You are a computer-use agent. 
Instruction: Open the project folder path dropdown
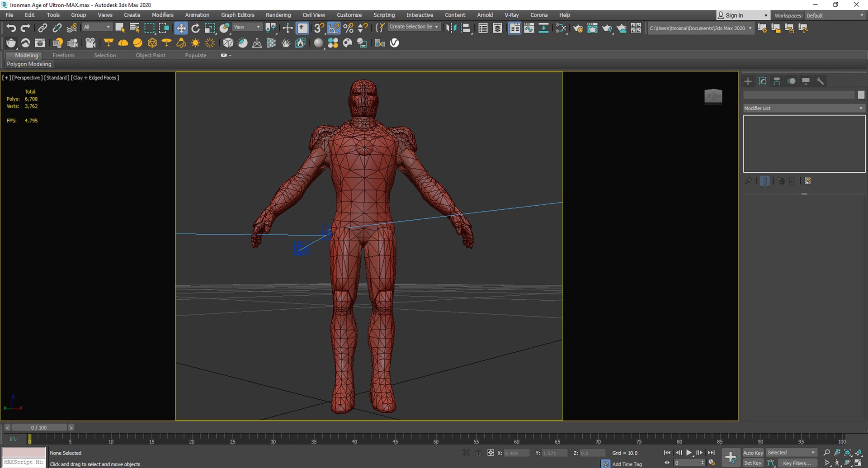pos(700,28)
